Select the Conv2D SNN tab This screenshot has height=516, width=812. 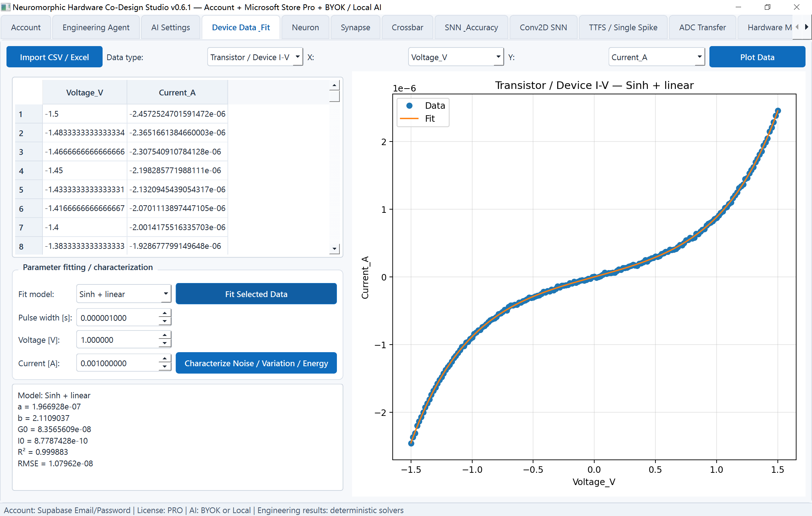coord(543,28)
